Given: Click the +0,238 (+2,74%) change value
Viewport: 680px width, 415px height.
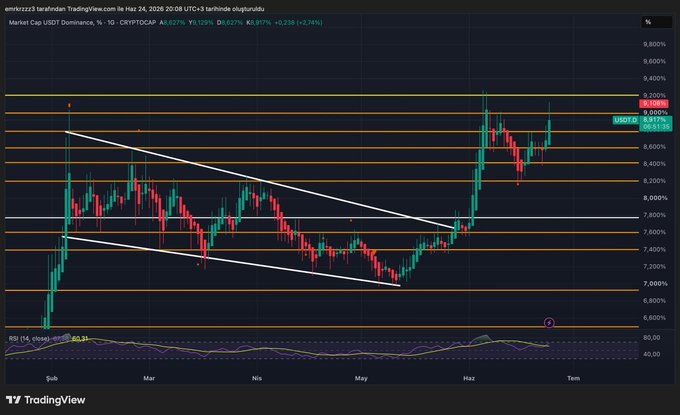Looking at the screenshot, I should pos(298,23).
